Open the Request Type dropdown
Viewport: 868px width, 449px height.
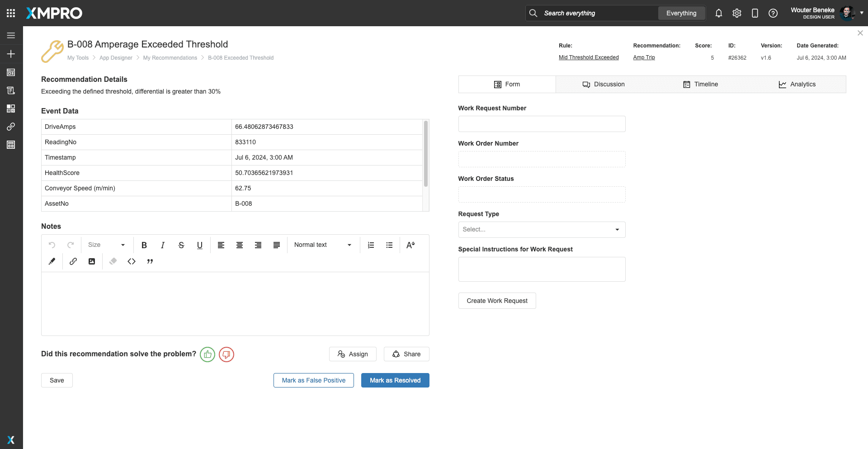[x=542, y=230]
